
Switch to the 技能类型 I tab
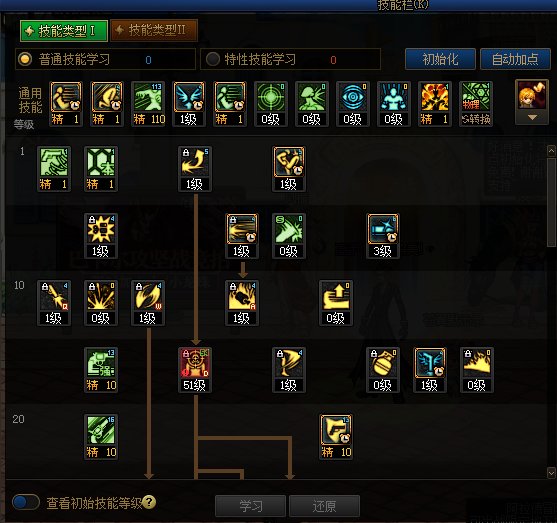tap(64, 31)
